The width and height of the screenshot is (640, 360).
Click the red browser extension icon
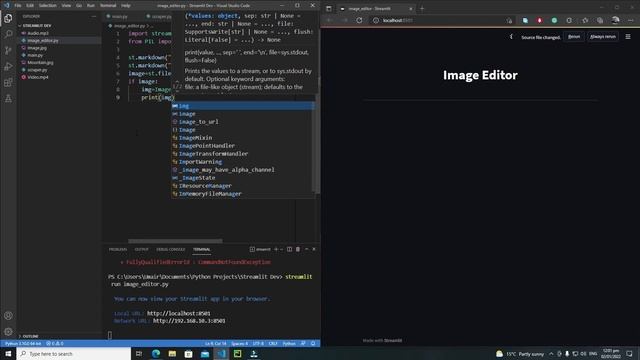540,20
